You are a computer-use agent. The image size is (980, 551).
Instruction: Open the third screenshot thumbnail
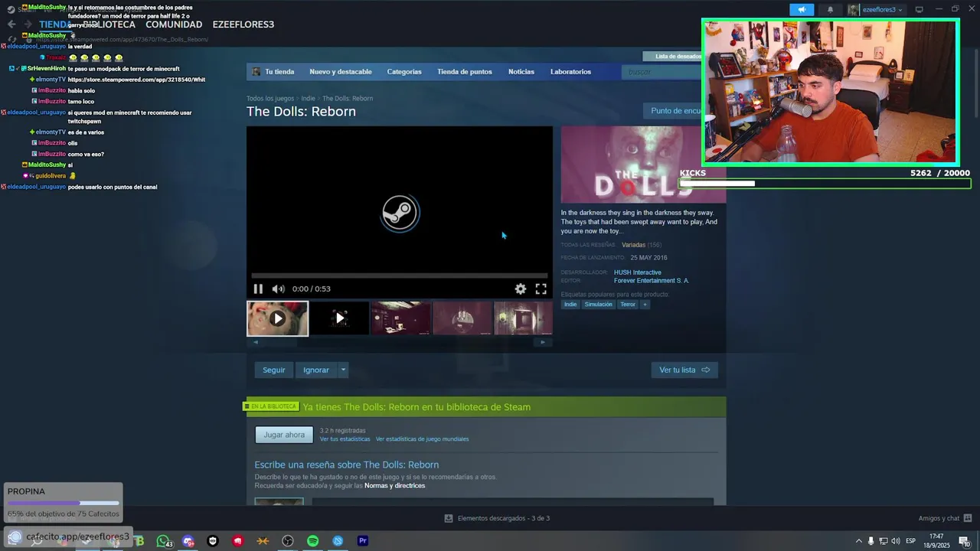point(401,318)
